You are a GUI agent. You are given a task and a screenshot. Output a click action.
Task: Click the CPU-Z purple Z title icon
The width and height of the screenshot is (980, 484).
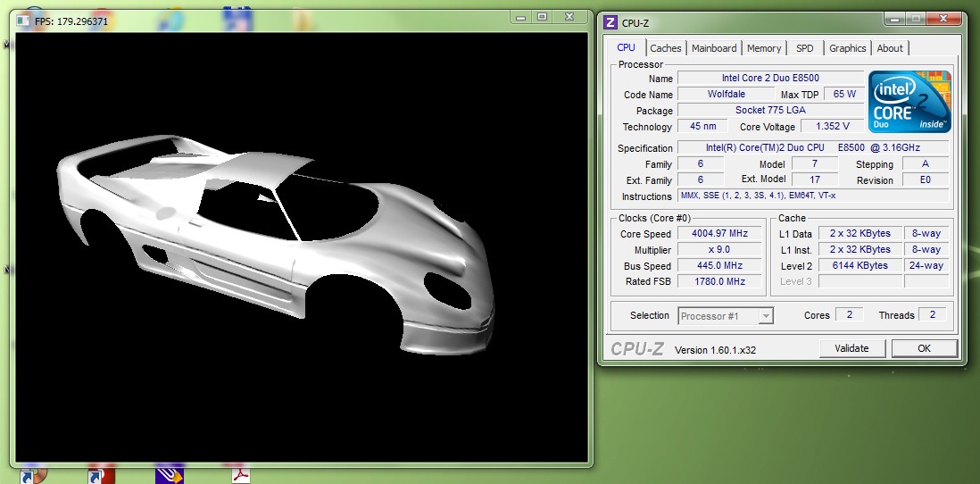(610, 22)
